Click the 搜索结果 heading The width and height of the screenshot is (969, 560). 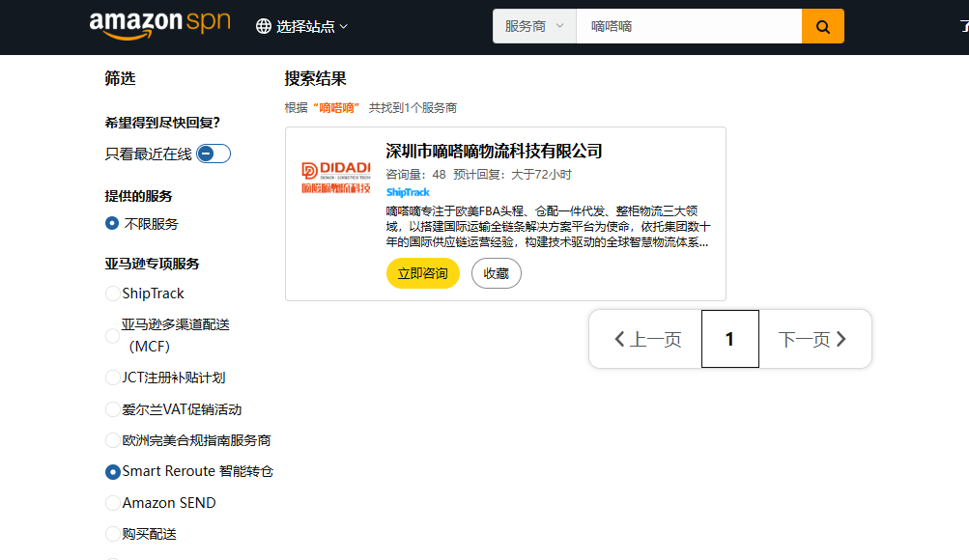315,78
